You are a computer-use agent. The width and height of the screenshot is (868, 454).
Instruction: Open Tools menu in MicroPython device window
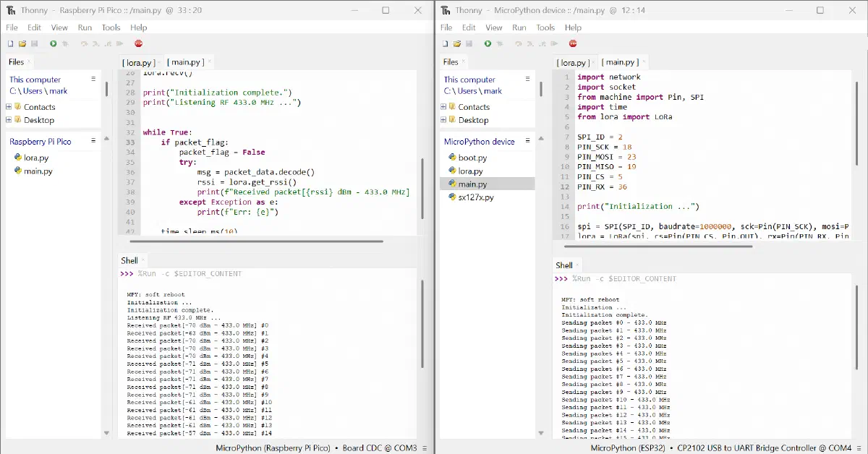(x=545, y=27)
